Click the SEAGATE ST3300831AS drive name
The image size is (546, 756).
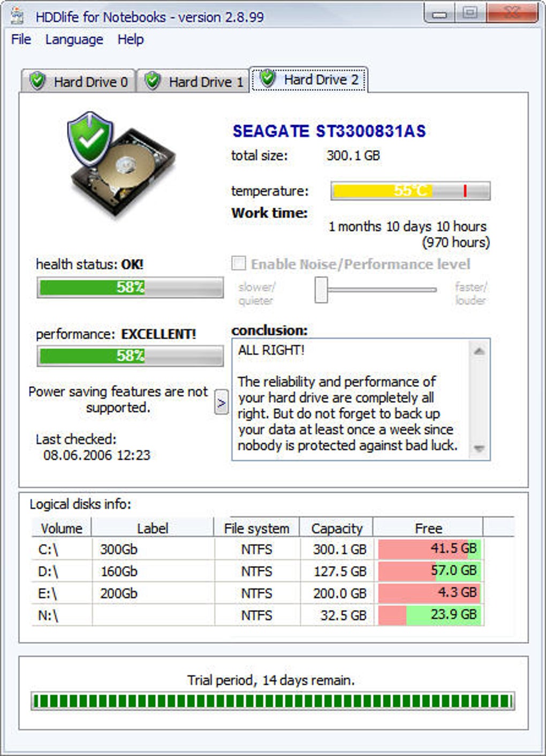[x=329, y=131]
